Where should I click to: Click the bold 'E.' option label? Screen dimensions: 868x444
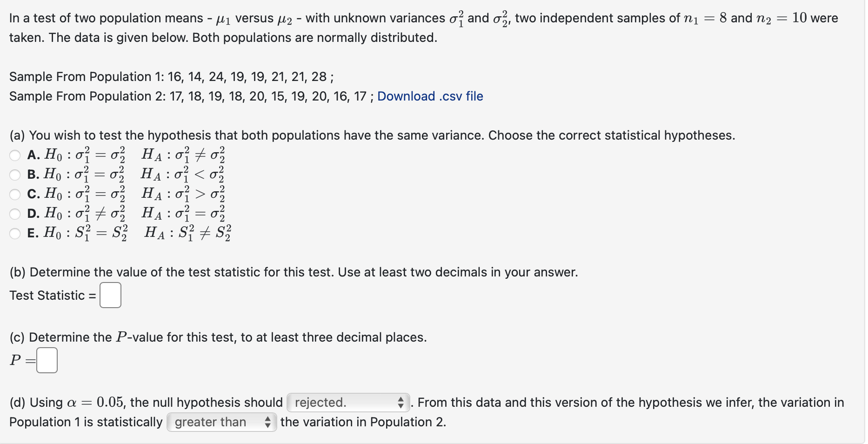coord(33,233)
